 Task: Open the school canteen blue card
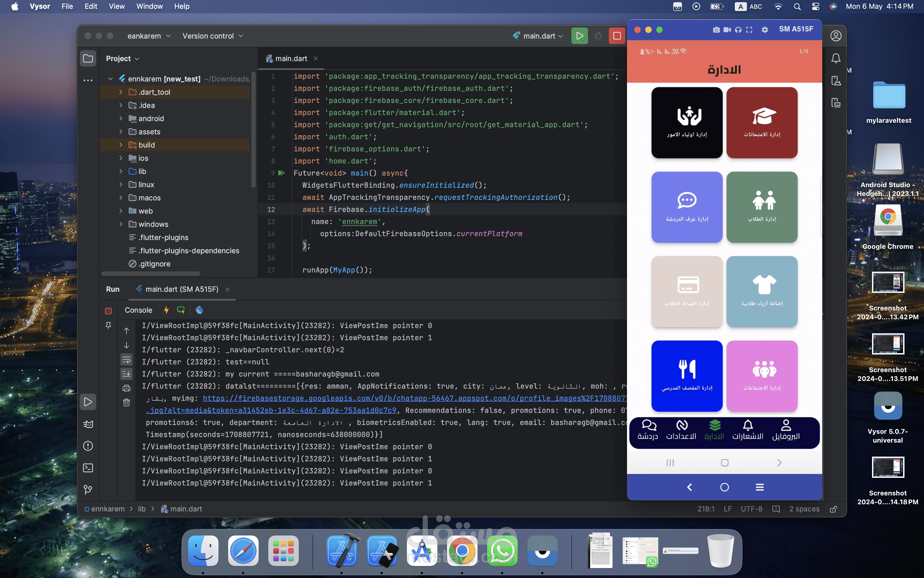[x=687, y=376]
